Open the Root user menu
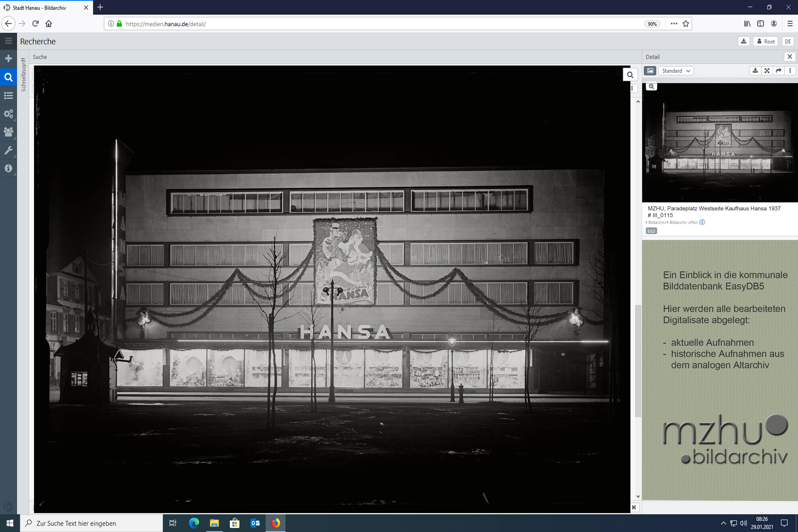The width and height of the screenshot is (798, 532). click(x=766, y=41)
